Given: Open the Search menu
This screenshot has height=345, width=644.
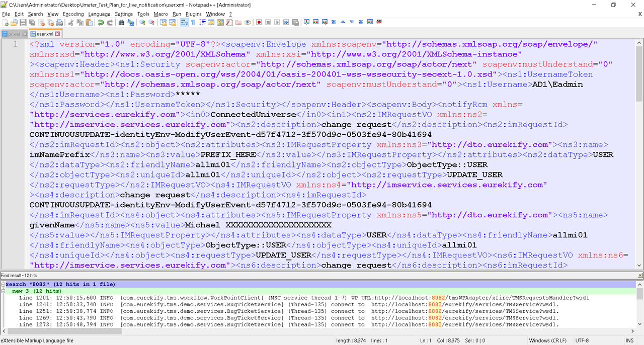Looking at the screenshot, I should coord(35,14).
